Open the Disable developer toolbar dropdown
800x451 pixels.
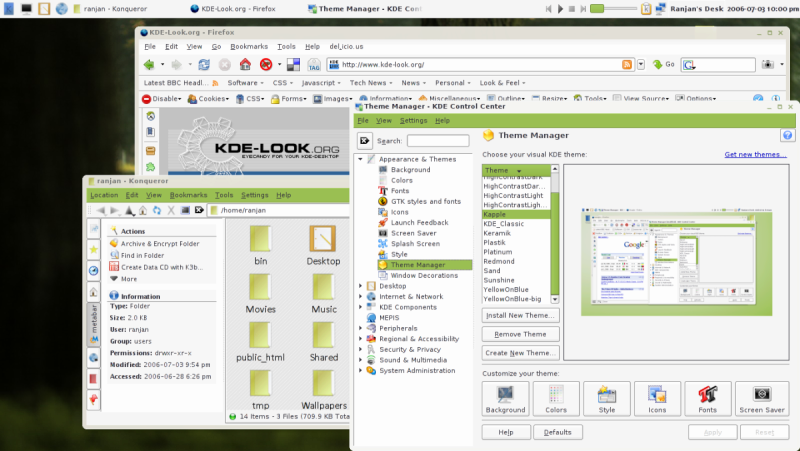tap(161, 99)
